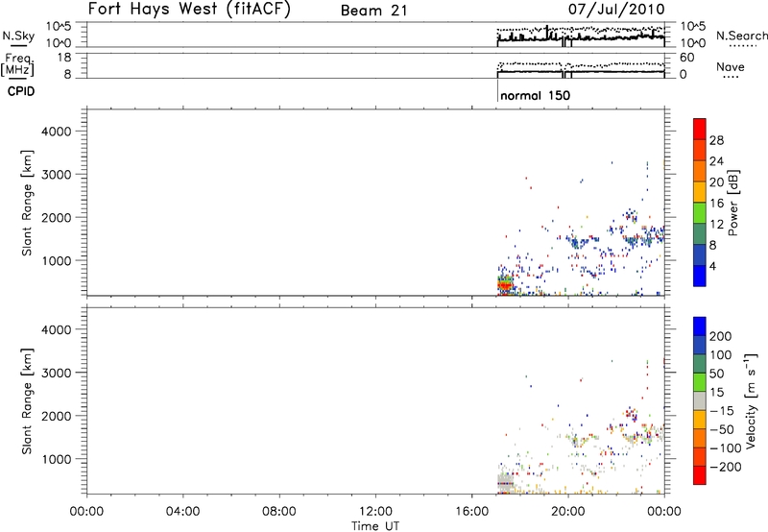Click the '04:00' time tick label
Screen dimensions: 768x532
[x=182, y=512]
